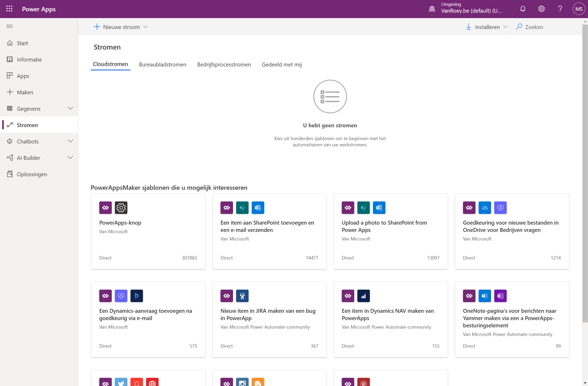The image size is (588, 386).
Task: Click the Installeren download icon
Action: coord(469,27)
